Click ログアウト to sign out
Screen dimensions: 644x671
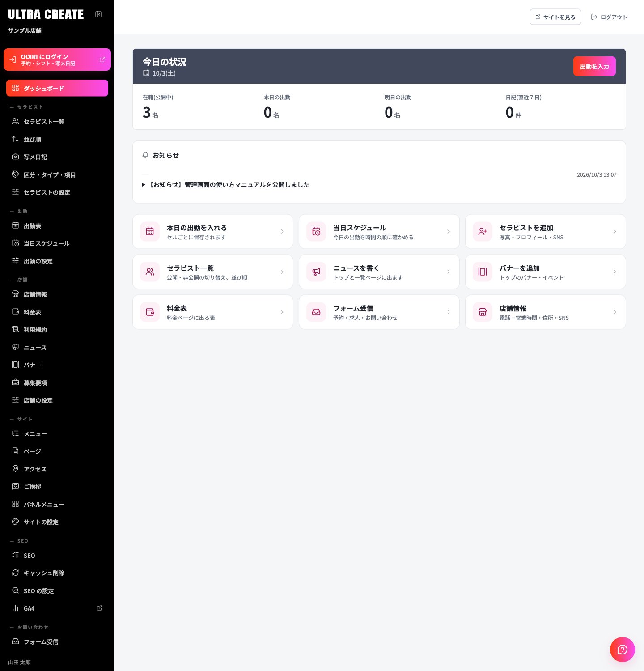tap(609, 17)
